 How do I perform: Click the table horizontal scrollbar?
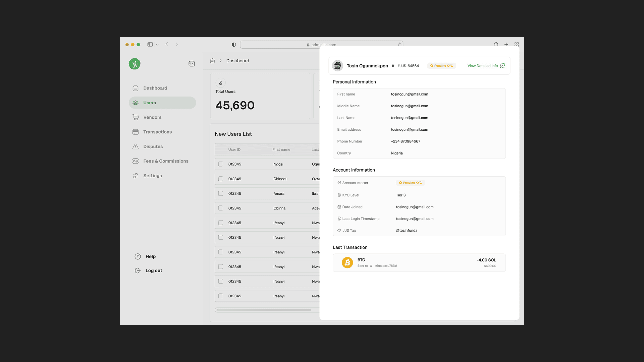point(264,310)
